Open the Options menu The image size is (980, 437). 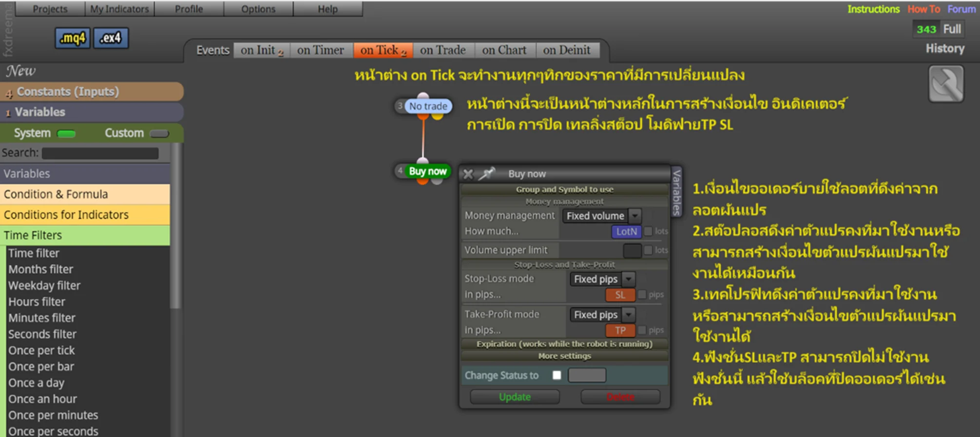pyautogui.click(x=258, y=9)
